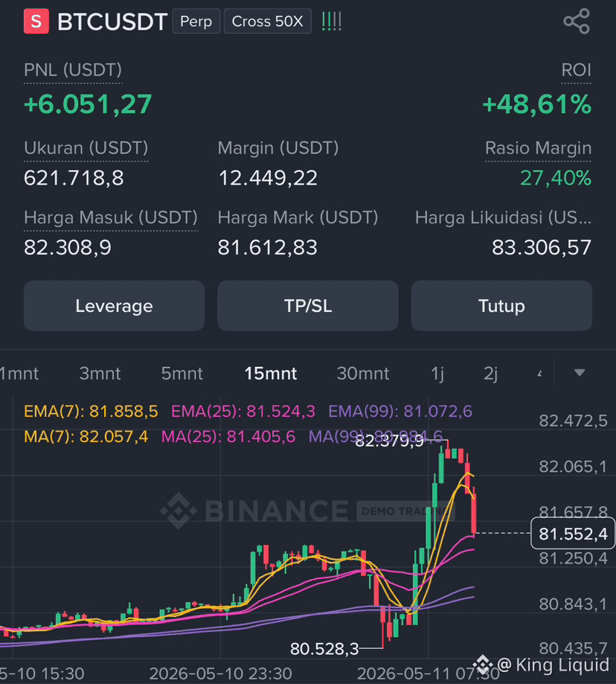Tap the chart high marker 82.379,9
This screenshot has height=684, width=616.
click(x=389, y=441)
